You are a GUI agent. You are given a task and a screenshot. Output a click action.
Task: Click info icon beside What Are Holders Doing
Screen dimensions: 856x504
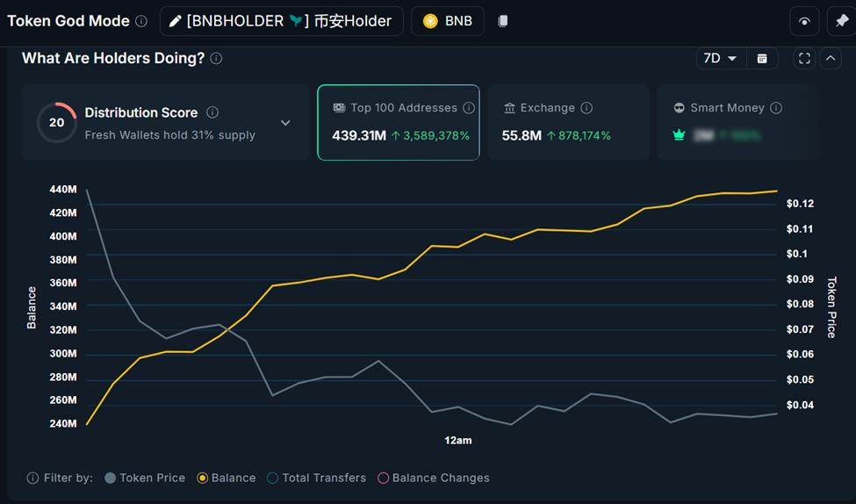[217, 58]
